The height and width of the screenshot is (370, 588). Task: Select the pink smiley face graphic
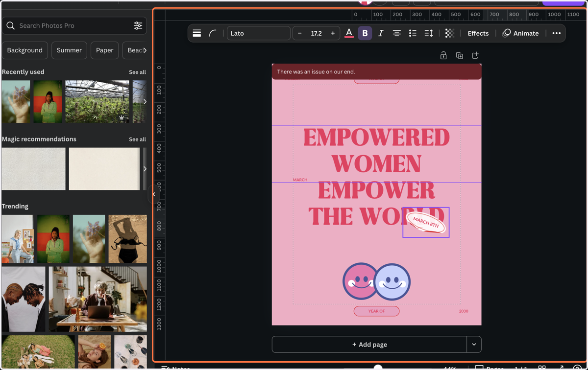click(x=359, y=281)
